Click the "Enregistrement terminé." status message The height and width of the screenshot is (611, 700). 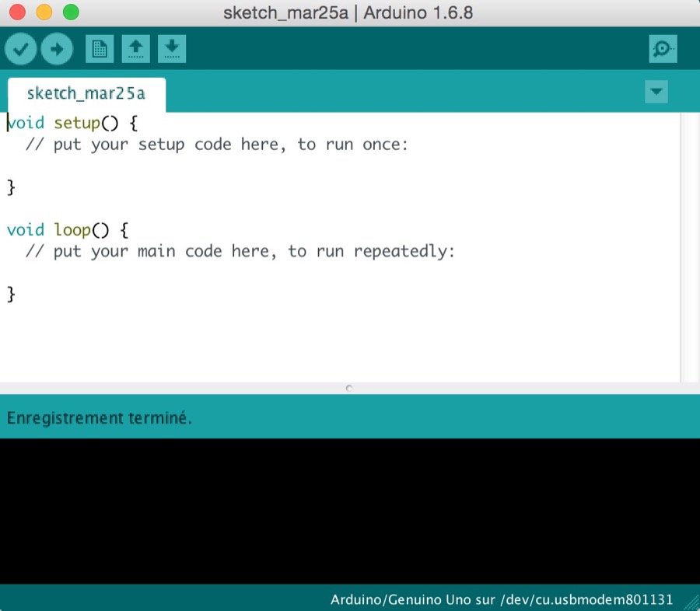[99, 418]
